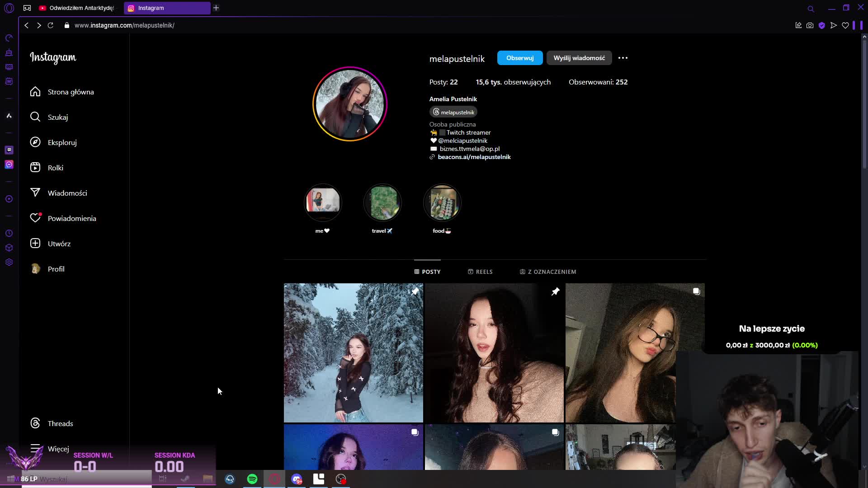This screenshot has width=868, height=488.
Task: Open the edit page icon in toolbar
Action: (x=798, y=25)
